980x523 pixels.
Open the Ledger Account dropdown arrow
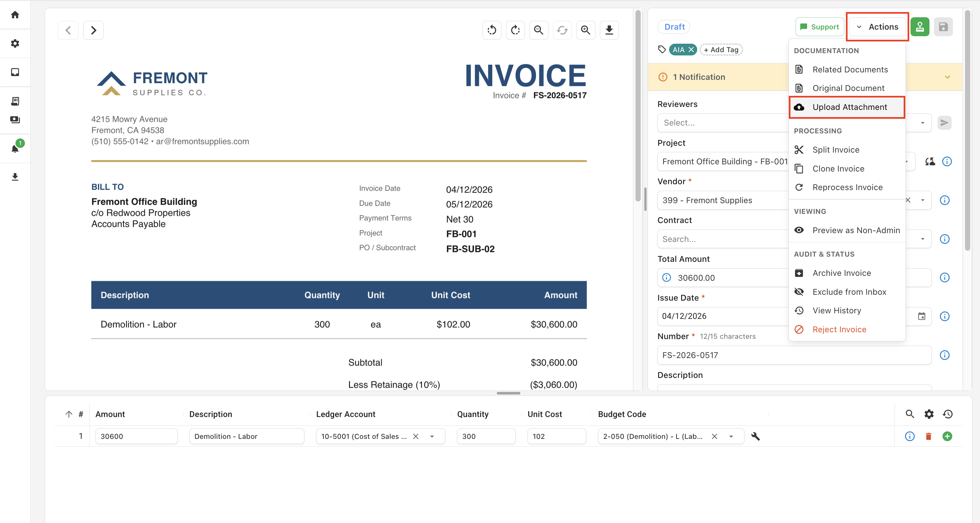(432, 436)
